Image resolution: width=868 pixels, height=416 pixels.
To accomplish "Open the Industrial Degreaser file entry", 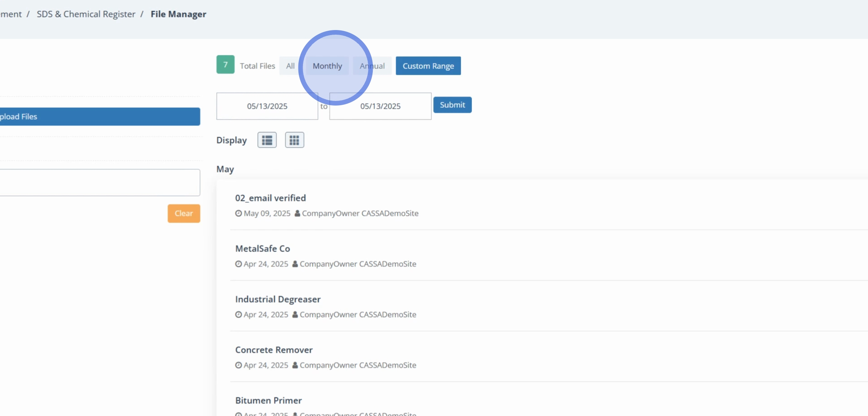I will tap(278, 299).
